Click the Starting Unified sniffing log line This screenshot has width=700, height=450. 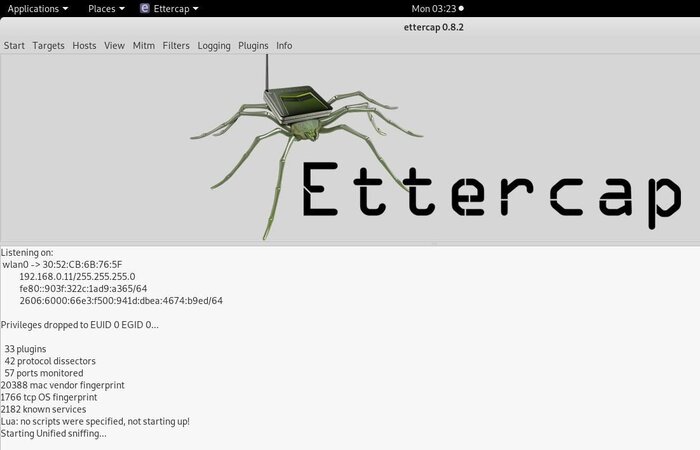tap(54, 433)
